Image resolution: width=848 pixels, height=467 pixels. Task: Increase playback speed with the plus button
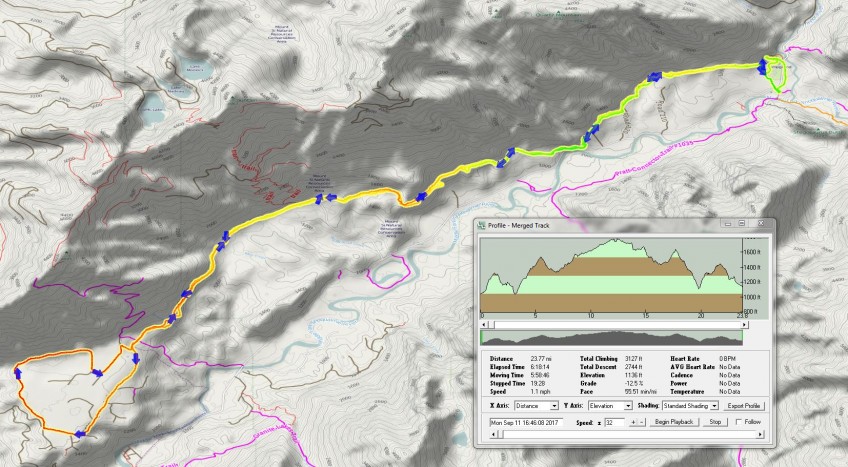(634, 423)
